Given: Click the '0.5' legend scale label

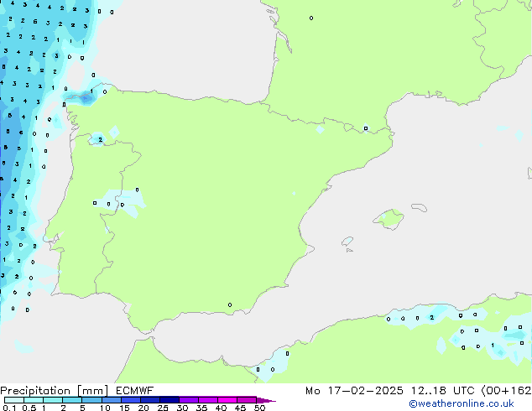Looking at the screenshot, I should pyautogui.click(x=29, y=408).
